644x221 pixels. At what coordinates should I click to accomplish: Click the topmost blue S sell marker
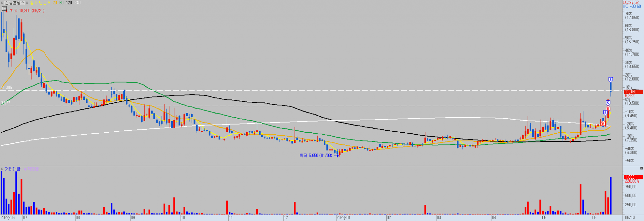click(x=610, y=80)
